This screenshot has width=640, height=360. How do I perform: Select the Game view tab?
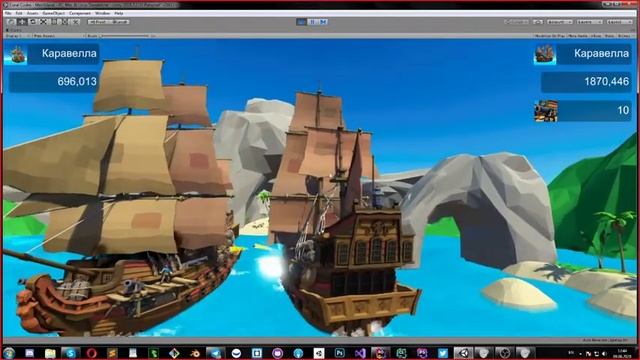[x=14, y=30]
